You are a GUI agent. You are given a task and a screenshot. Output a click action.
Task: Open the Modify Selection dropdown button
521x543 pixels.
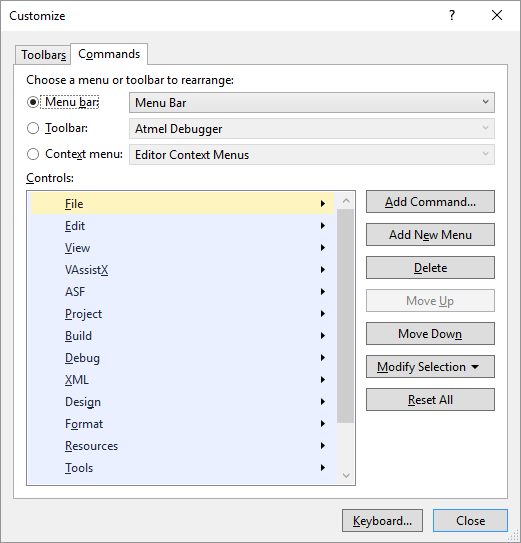coord(430,367)
